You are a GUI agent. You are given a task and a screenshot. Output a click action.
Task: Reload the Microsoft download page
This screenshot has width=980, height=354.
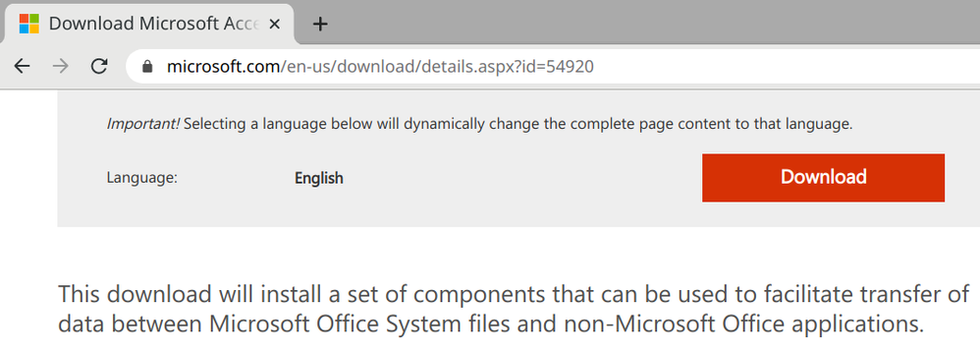[x=99, y=66]
